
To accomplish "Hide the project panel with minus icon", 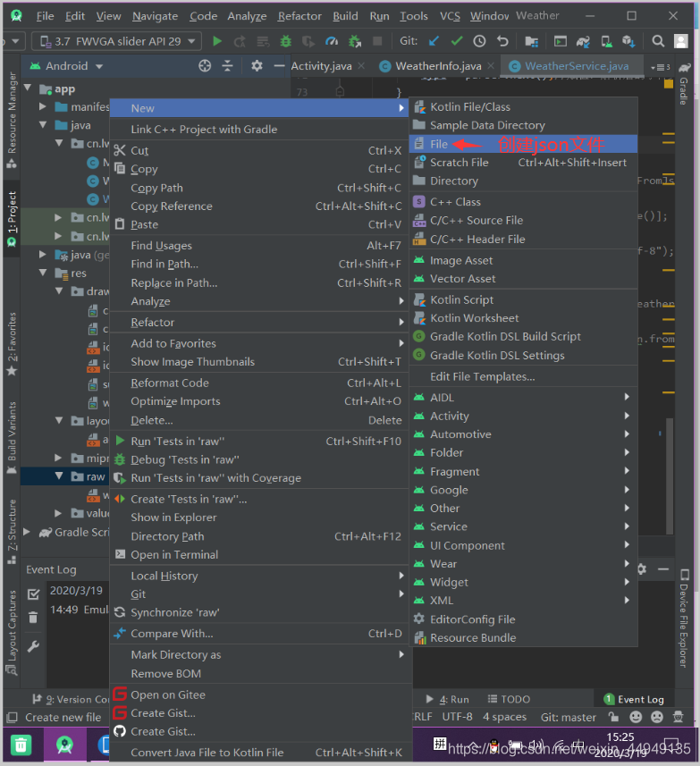I will click(279, 65).
